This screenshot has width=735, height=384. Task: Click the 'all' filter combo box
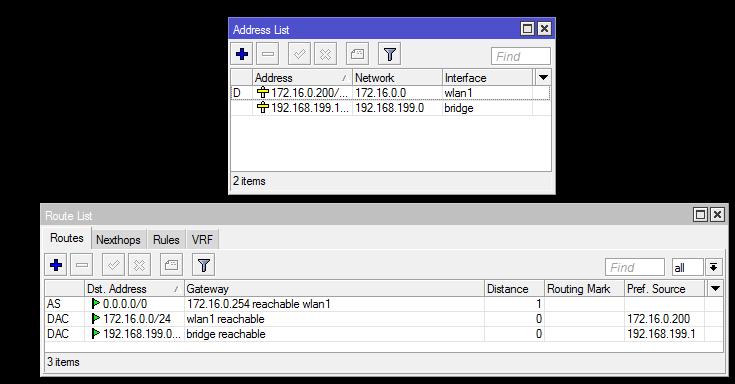pyautogui.click(x=687, y=267)
